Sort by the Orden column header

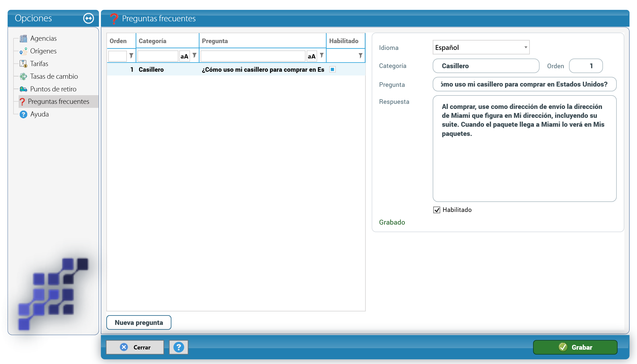coord(121,41)
